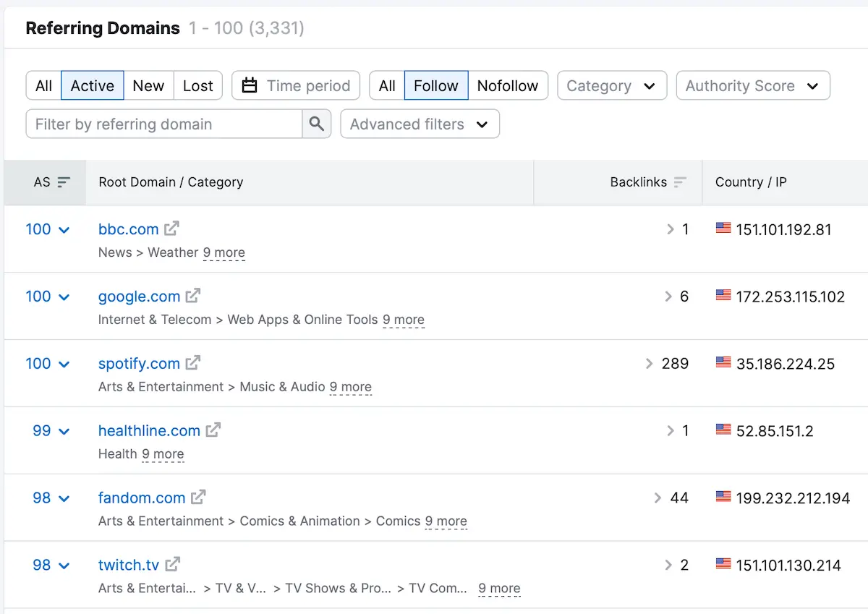Viewport: 868px width, 614px height.
Task: Open the Category dropdown
Action: point(611,85)
